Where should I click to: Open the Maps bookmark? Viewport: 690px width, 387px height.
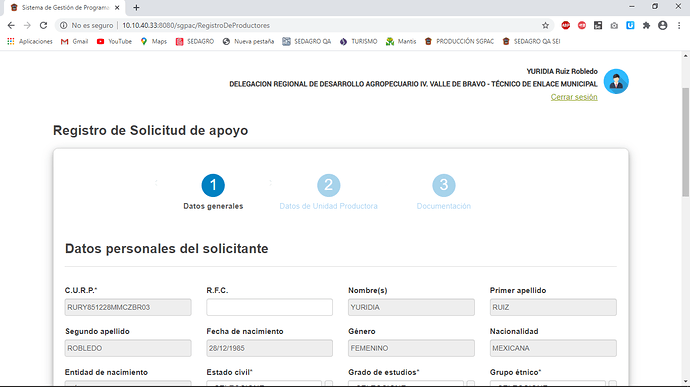click(x=154, y=41)
